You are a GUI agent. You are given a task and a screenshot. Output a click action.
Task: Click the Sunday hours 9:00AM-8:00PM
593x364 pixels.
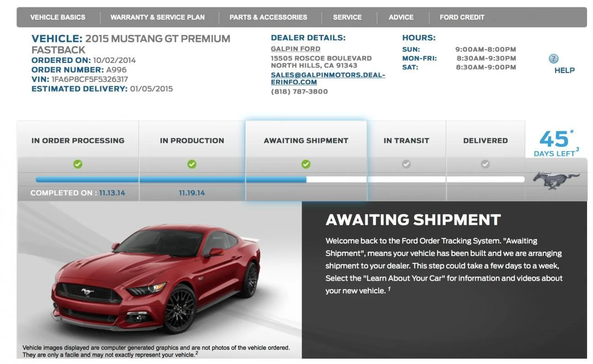pos(486,49)
